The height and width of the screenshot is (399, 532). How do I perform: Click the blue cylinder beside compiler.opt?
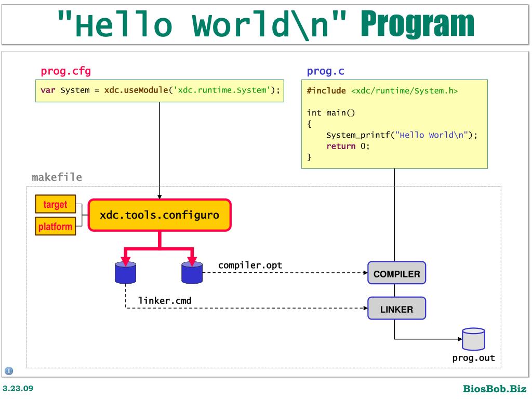(192, 272)
